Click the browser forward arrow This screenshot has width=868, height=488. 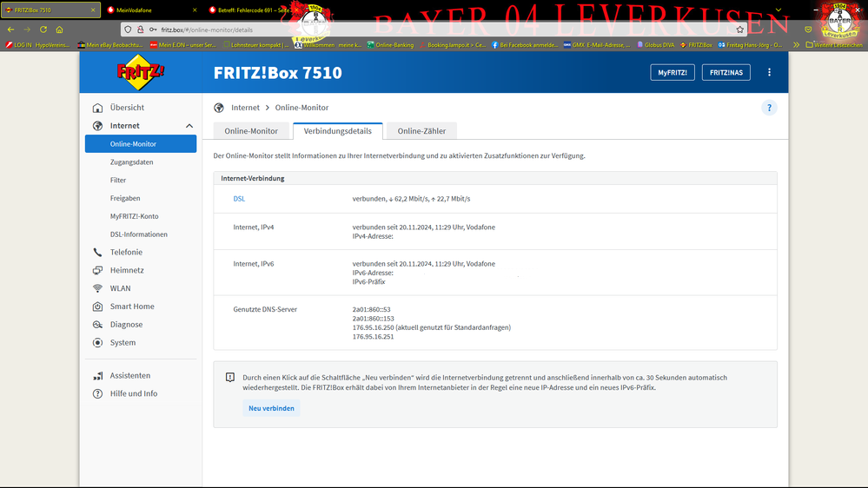tap(27, 30)
